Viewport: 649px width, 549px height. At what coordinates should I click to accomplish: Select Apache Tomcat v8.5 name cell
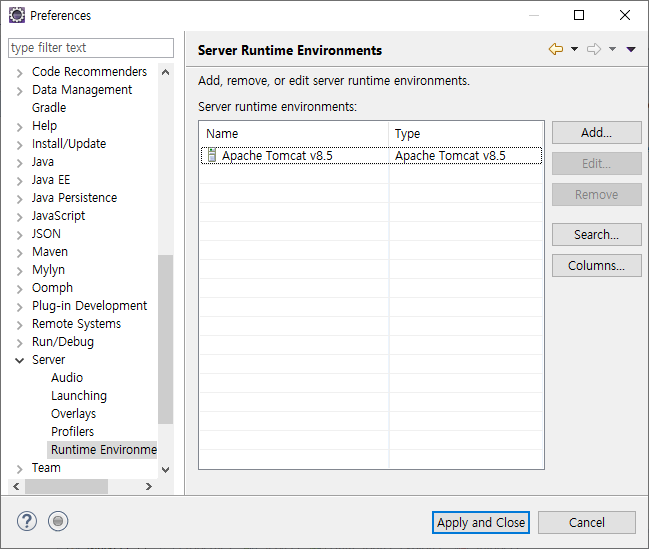pos(295,156)
